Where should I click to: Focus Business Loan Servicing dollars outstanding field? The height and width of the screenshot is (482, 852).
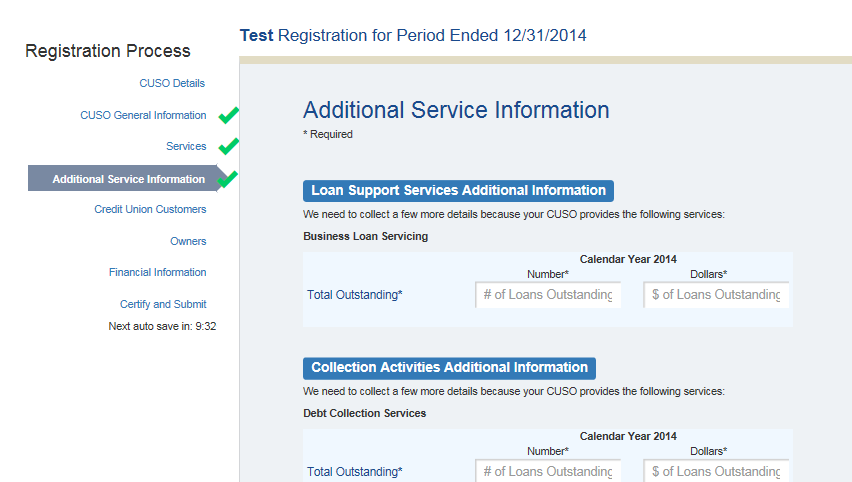[716, 295]
